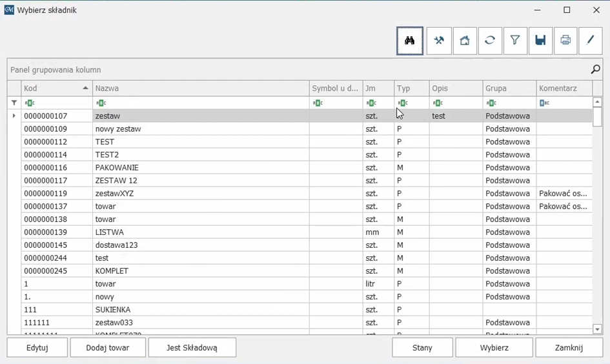Viewport: 610px width, 364px height.
Task: Sort by the Kod column header
Action: coord(52,88)
